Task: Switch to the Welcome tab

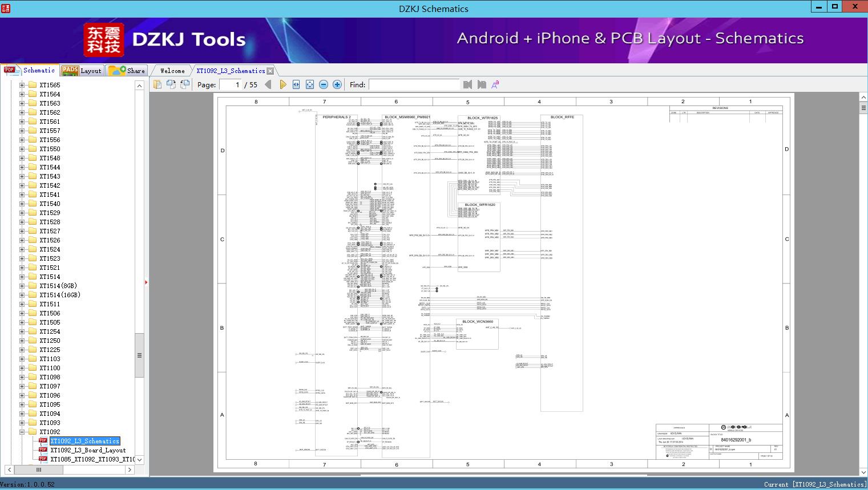Action: tap(172, 71)
